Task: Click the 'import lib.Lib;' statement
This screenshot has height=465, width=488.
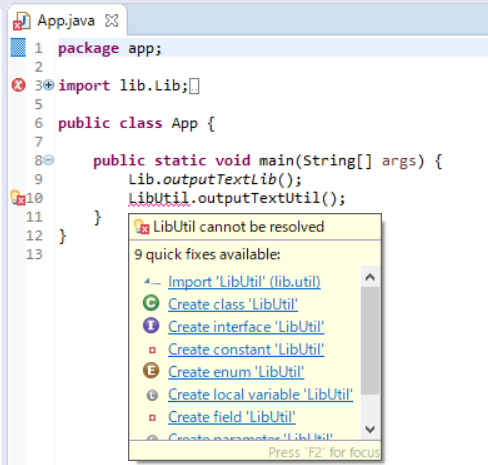Action: click(x=123, y=86)
